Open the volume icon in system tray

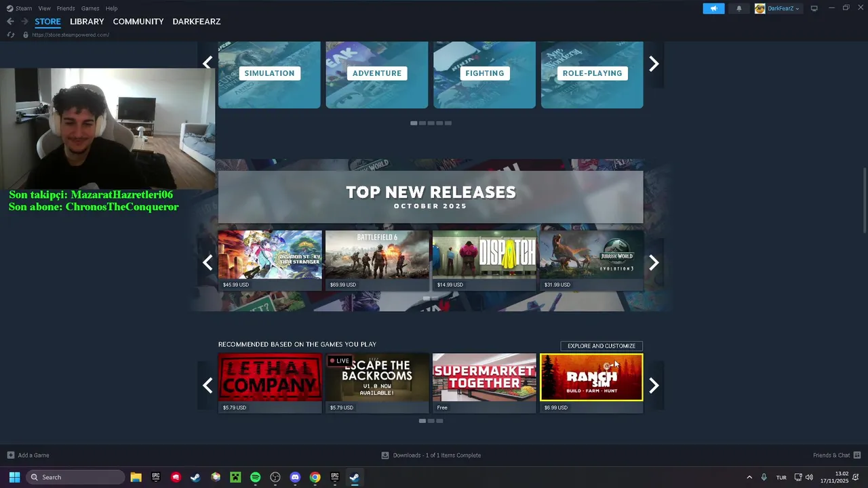click(809, 477)
